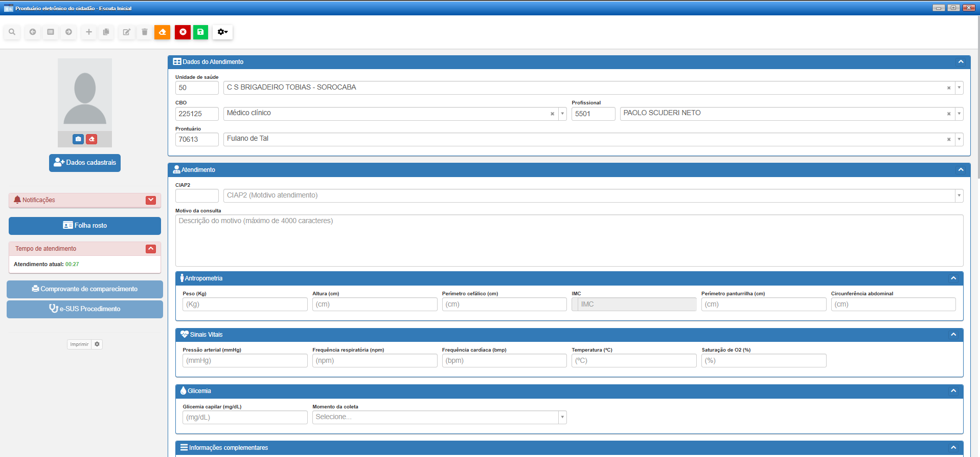
Task: Open the CIAP2 motivo atendimento dropdown
Action: (x=959, y=195)
